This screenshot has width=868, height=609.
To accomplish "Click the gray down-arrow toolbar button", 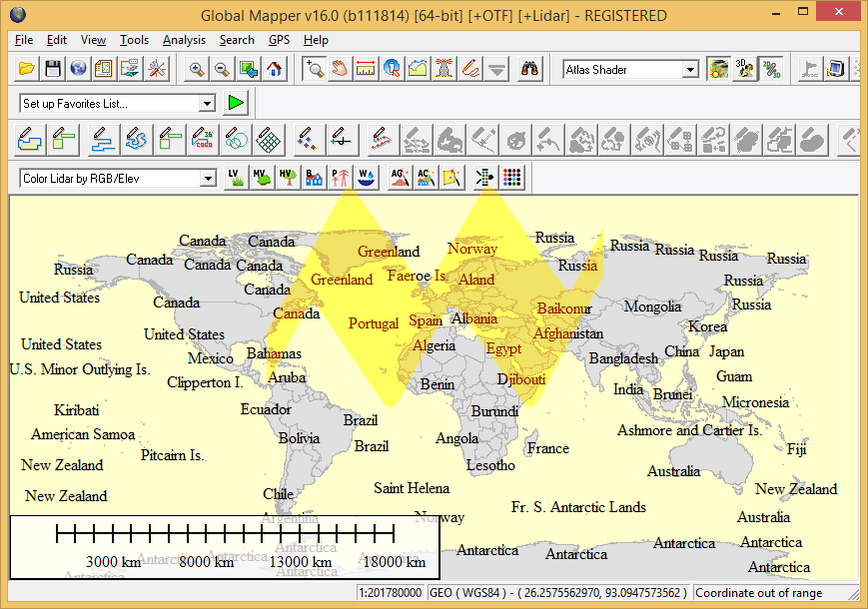I will [x=496, y=69].
